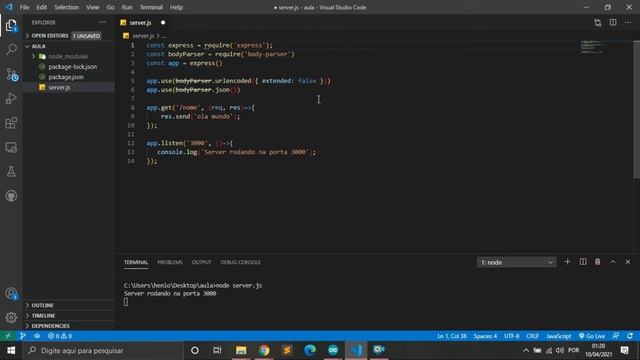Screen dimensions: 640x360
Task: Expand the Dependencies section
Action: [x=69, y=326]
